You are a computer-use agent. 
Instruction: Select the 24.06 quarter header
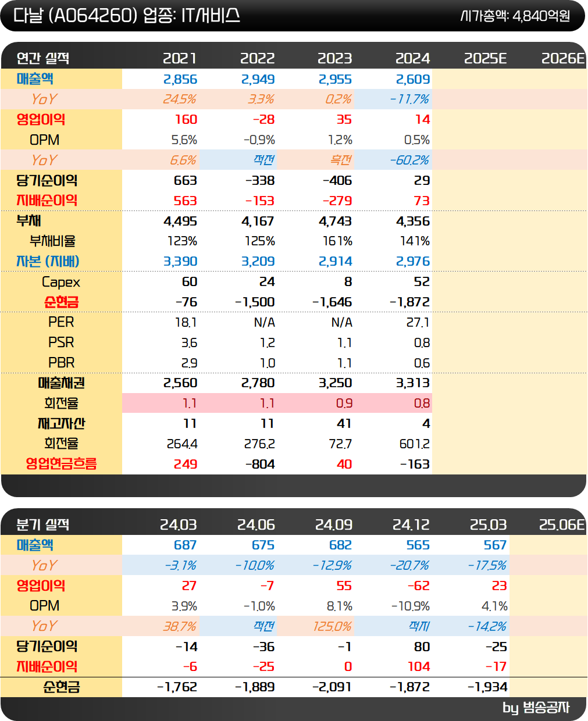[256, 524]
